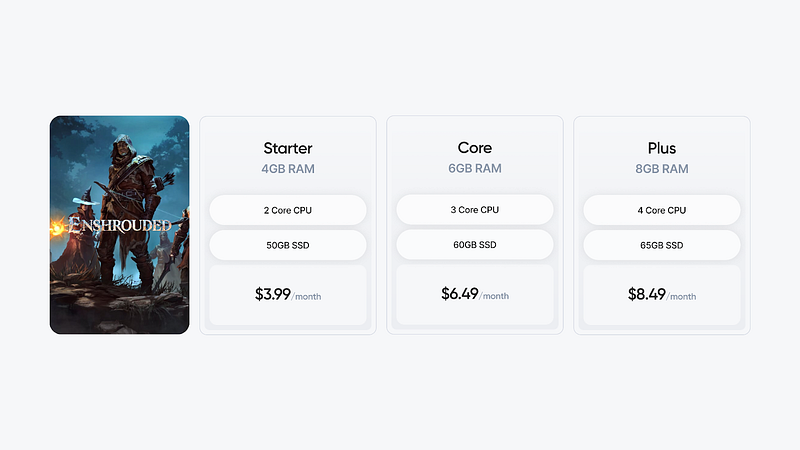This screenshot has width=800, height=450.
Task: Select the 2 Core CPU pill
Action: (288, 210)
